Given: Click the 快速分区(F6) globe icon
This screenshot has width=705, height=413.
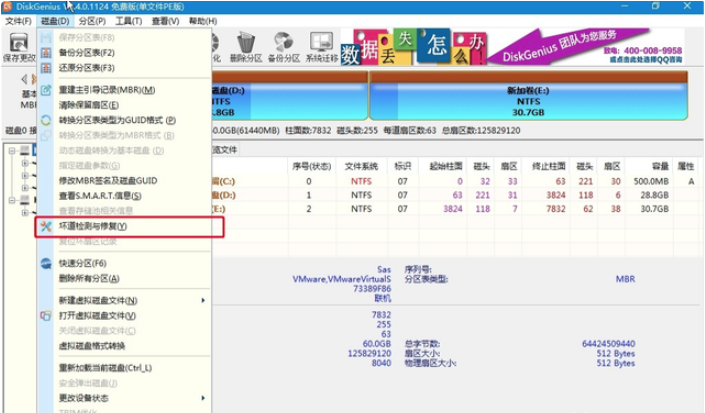Looking at the screenshot, I should 46,263.
